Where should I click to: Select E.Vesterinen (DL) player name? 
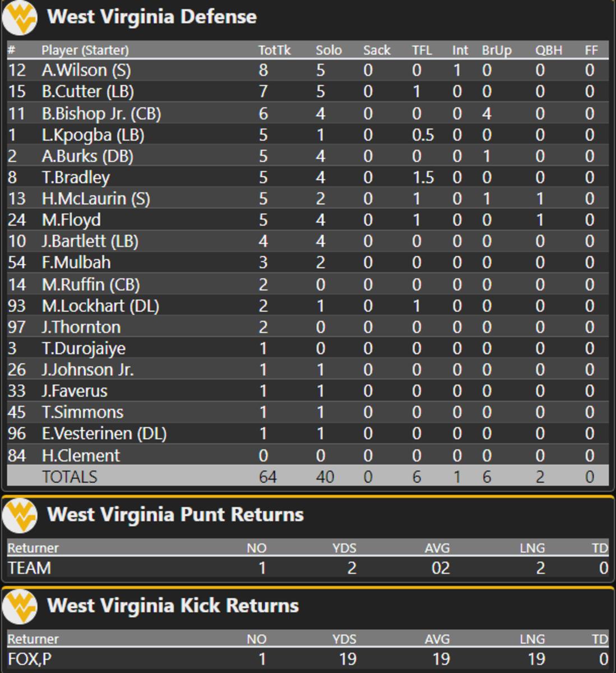click(x=104, y=434)
